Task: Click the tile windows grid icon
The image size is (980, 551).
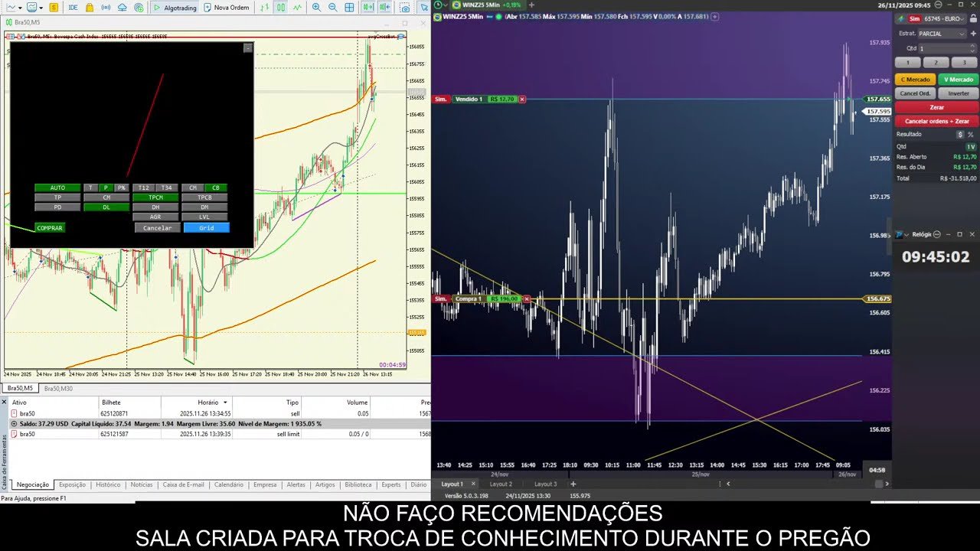Action: 349,7
